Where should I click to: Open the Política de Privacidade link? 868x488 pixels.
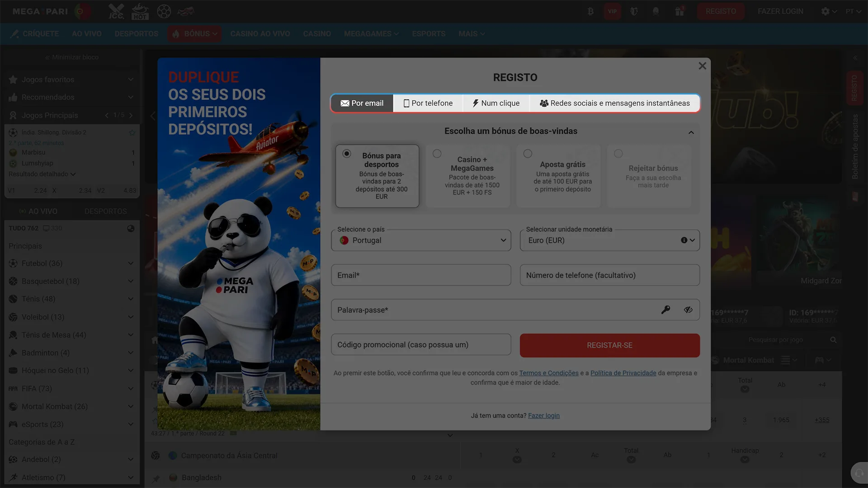pos(623,373)
